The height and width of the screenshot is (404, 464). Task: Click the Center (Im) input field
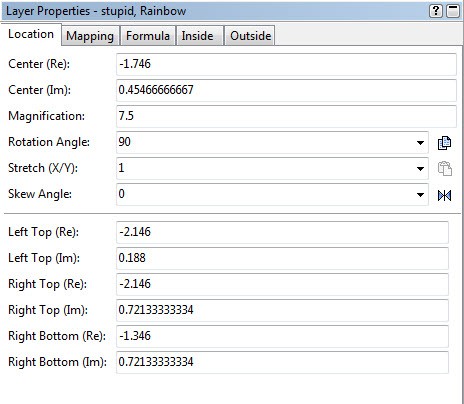(x=286, y=90)
